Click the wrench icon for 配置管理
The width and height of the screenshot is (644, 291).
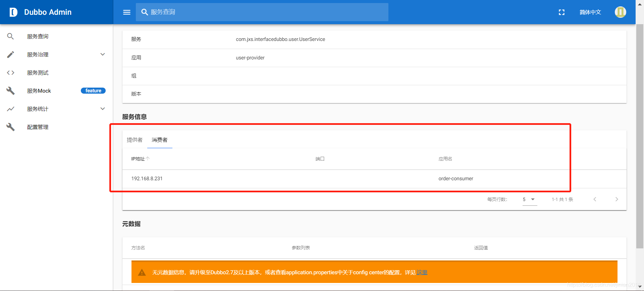click(10, 127)
